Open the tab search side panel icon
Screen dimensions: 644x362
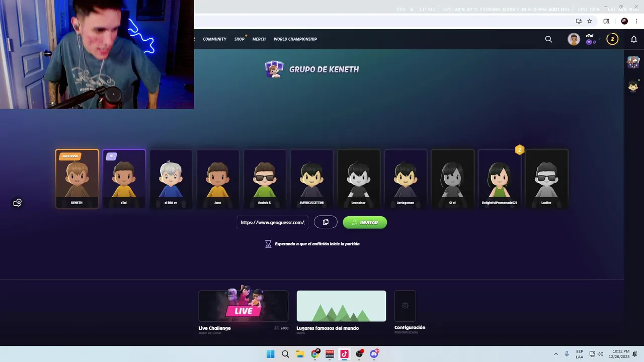606,21
